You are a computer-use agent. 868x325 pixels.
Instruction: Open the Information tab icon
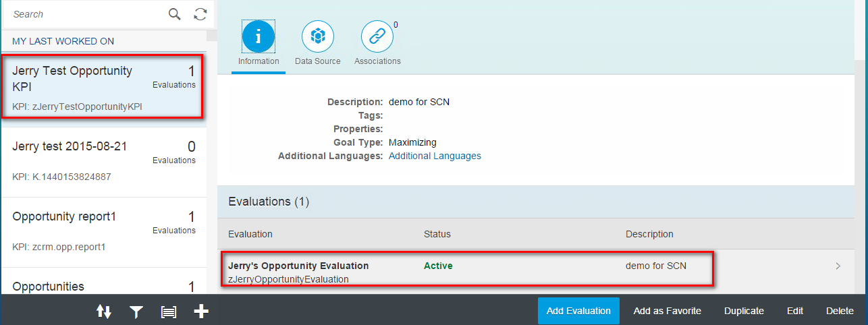[259, 36]
